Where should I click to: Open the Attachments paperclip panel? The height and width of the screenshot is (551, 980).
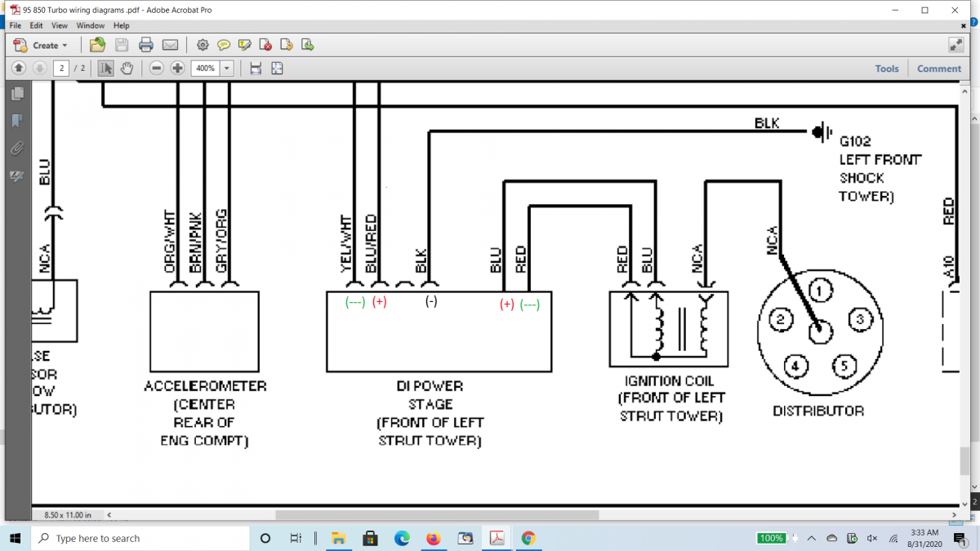(17, 149)
